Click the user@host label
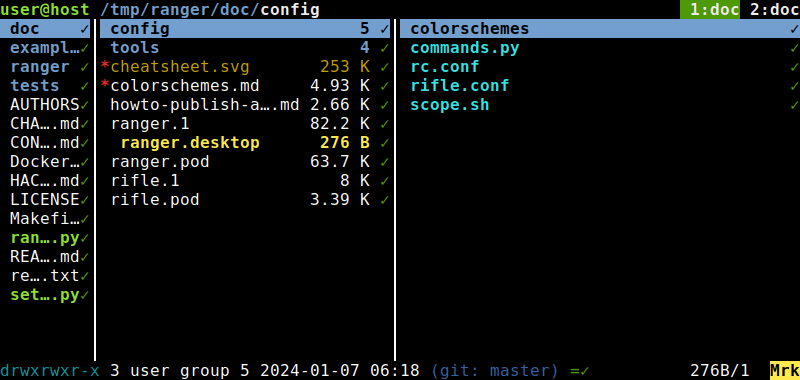800x380 pixels. tap(45, 9)
